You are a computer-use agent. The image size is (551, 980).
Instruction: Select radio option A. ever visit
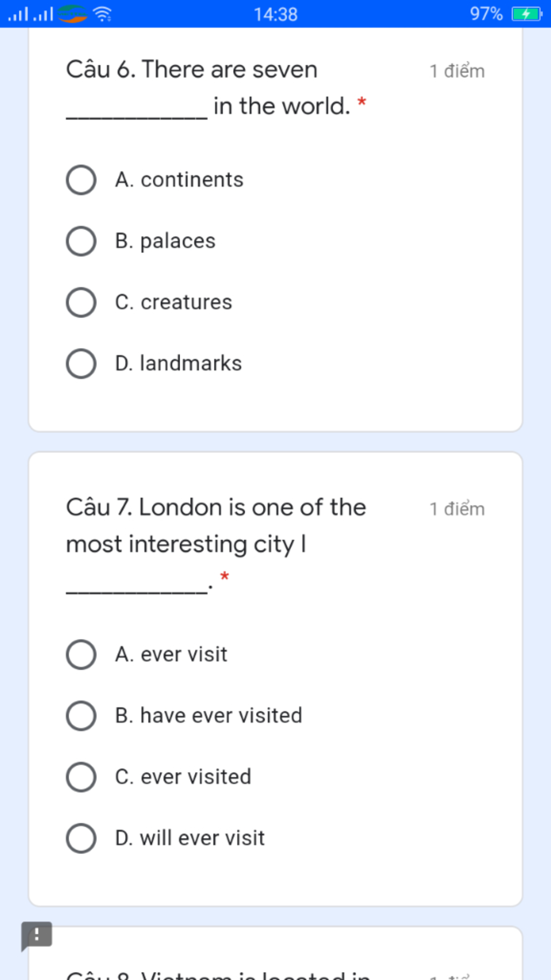click(x=81, y=655)
